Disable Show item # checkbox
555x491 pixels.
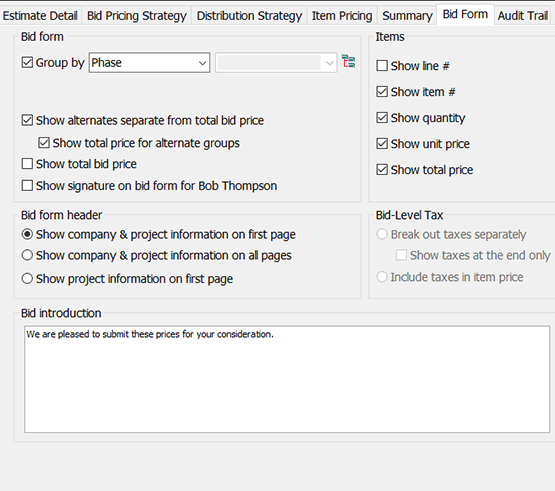382,92
